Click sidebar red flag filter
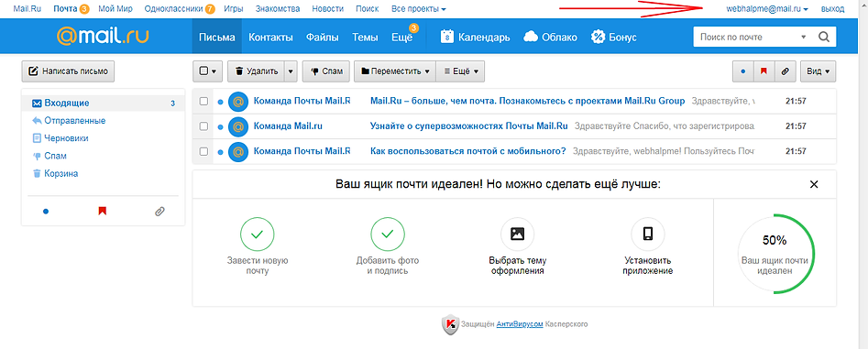The width and height of the screenshot is (868, 349). [x=102, y=212]
